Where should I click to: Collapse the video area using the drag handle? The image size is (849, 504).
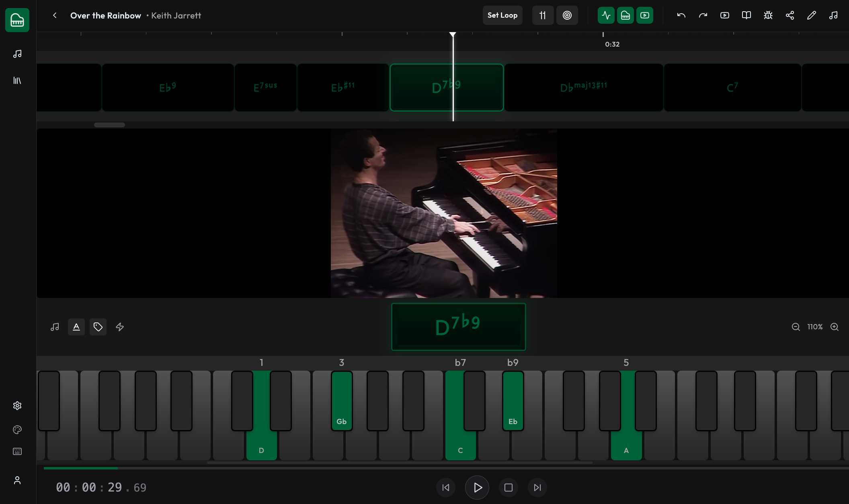(x=109, y=125)
